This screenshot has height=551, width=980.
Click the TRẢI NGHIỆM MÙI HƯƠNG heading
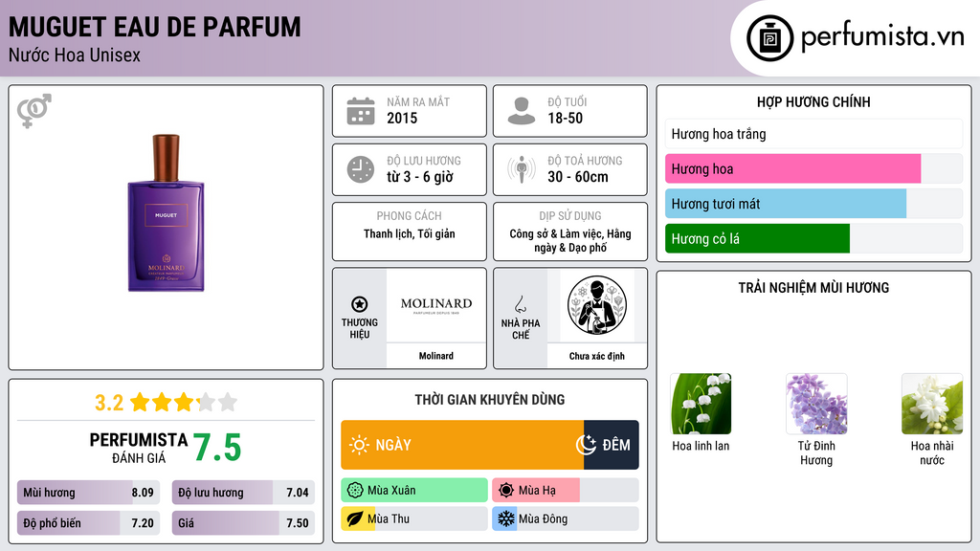pos(813,288)
